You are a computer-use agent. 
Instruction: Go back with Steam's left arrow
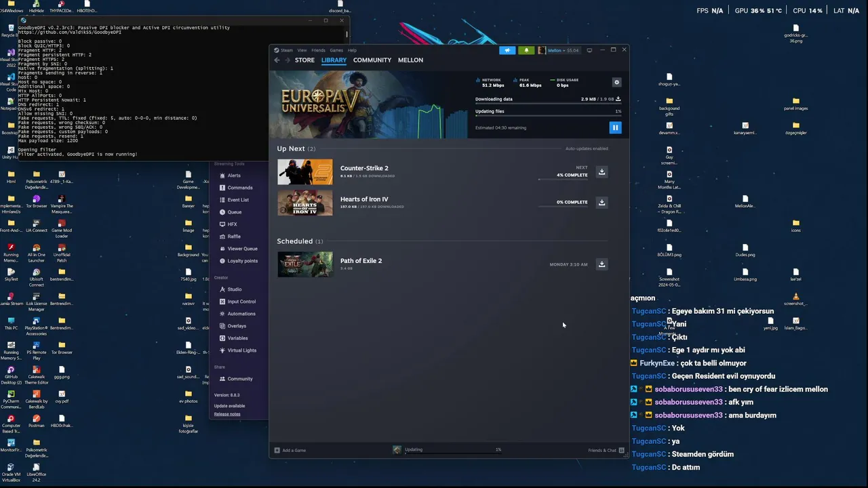277,60
